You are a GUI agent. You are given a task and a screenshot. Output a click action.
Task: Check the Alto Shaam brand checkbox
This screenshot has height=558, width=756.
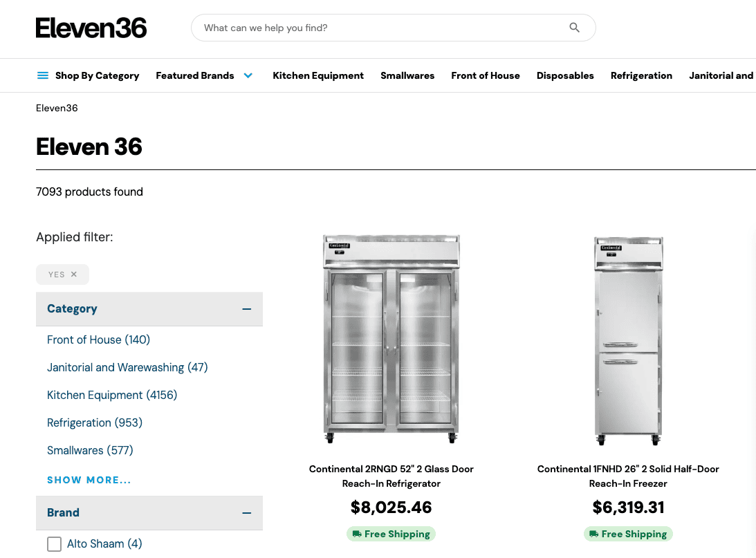[x=55, y=544]
